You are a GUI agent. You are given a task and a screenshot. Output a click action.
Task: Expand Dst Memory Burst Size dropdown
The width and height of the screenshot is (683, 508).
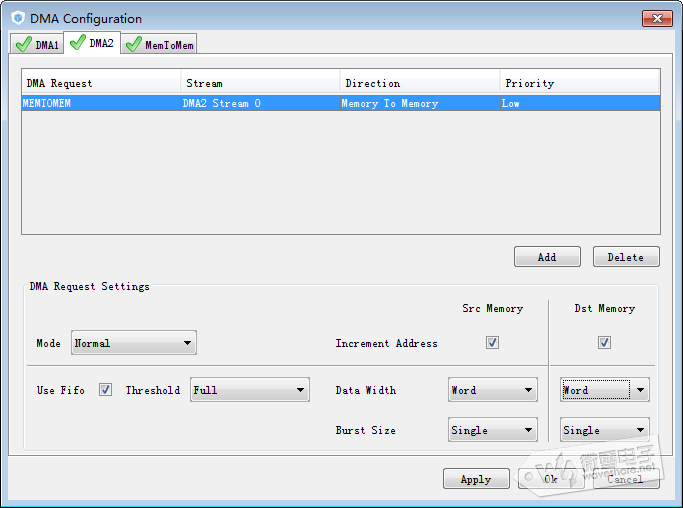[x=604, y=430]
